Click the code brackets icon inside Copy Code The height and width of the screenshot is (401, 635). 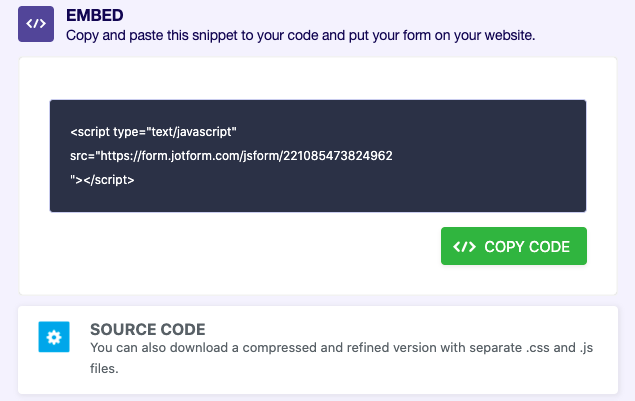[464, 246]
